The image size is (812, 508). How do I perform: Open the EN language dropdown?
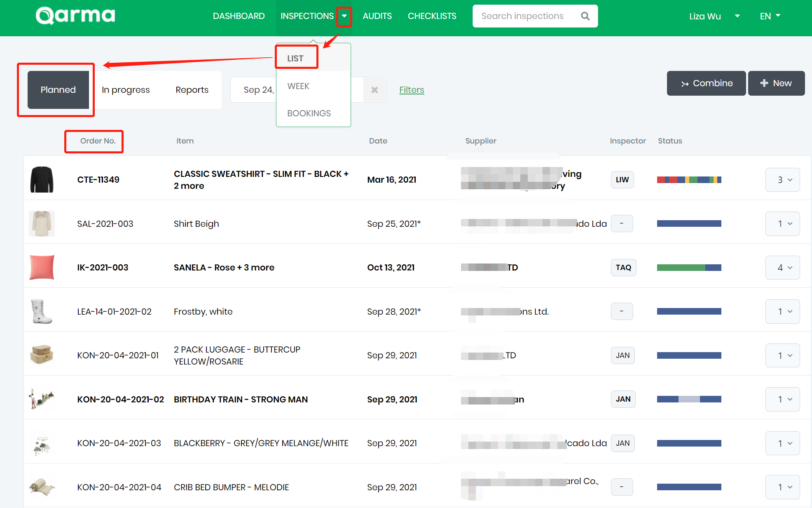[770, 16]
